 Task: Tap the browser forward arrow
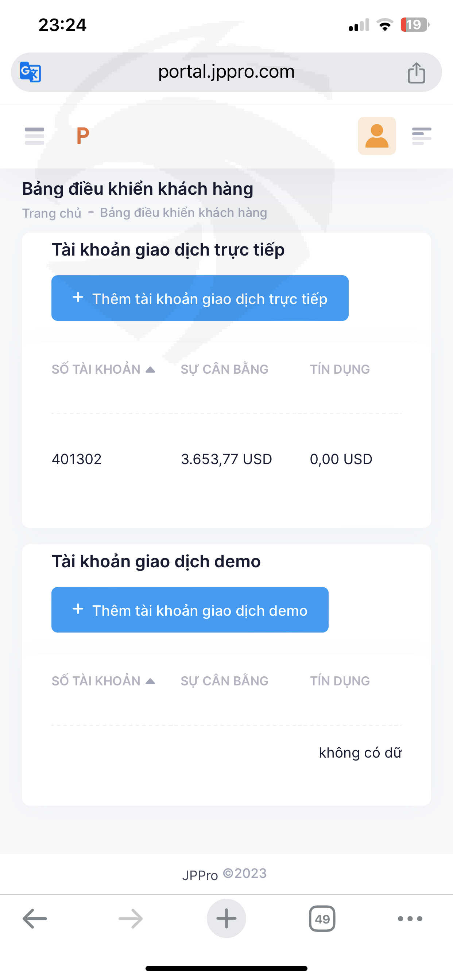coord(131,919)
